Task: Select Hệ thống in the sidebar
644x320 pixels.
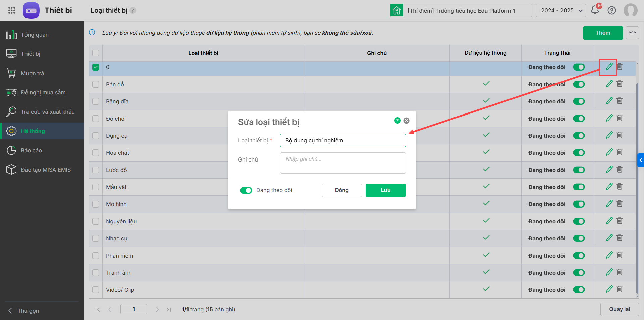Action: (x=42, y=131)
